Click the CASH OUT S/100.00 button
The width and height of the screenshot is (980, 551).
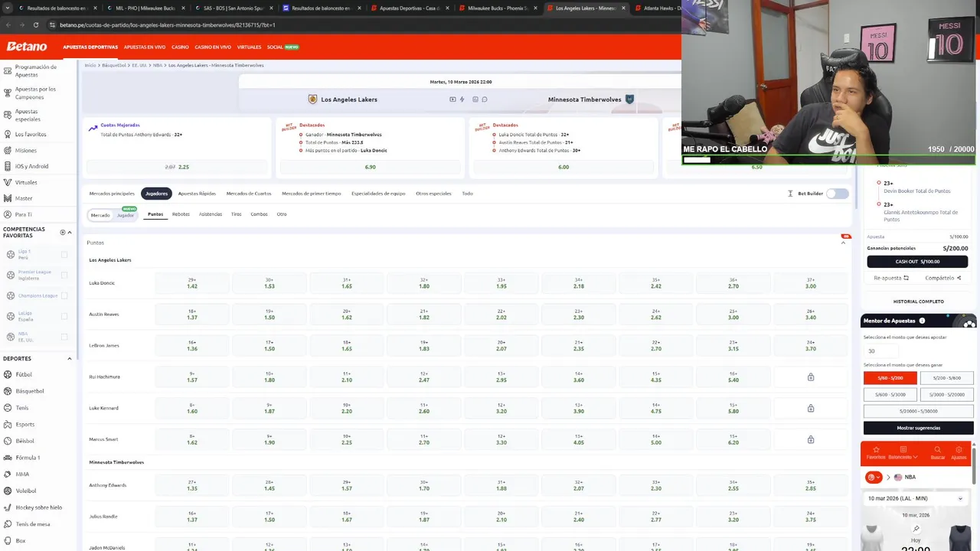(x=917, y=262)
